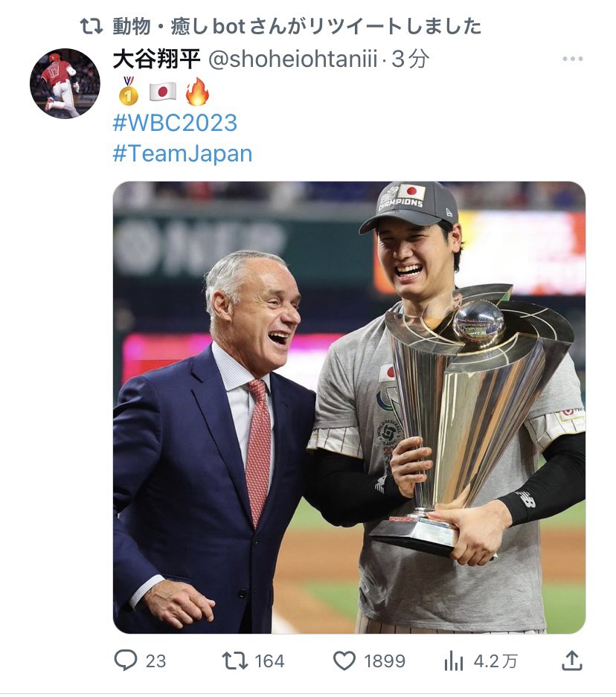
Task: Click the 1899 likes count
Action: pos(385,661)
